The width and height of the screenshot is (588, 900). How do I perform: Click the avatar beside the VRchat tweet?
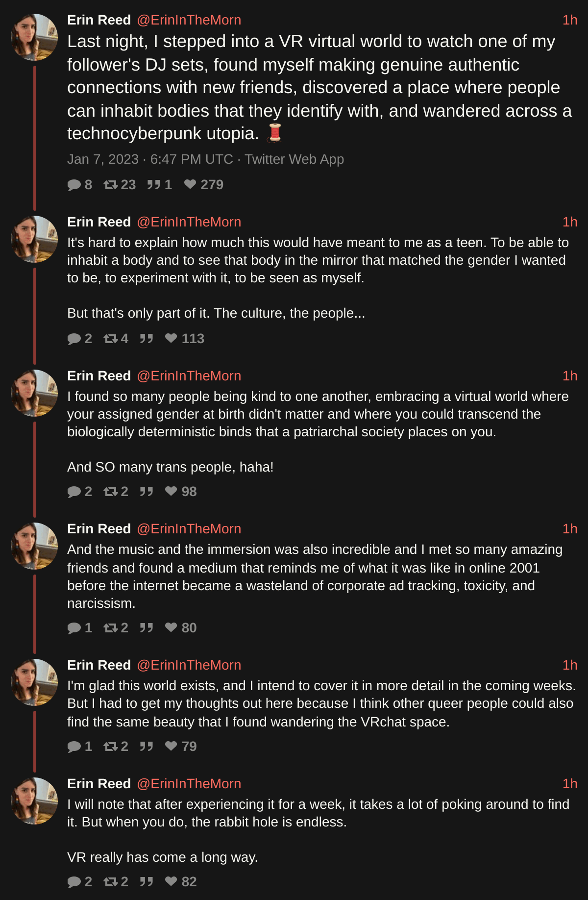(34, 682)
